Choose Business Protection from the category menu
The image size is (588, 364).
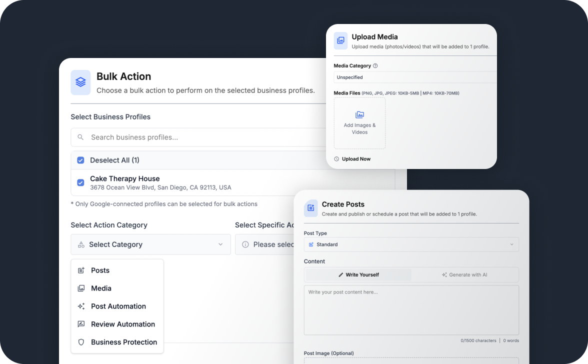tap(117, 342)
